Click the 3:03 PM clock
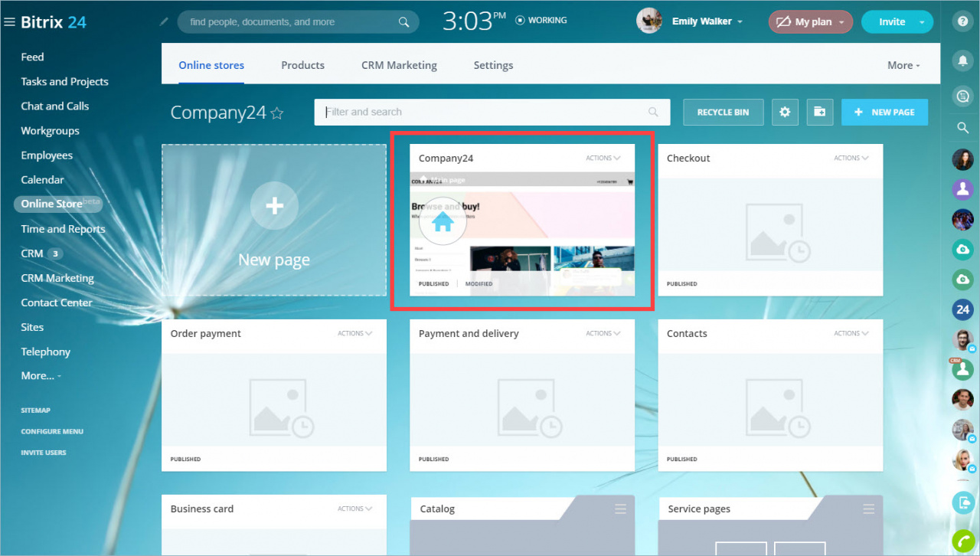The height and width of the screenshot is (556, 980). pyautogui.click(x=474, y=21)
